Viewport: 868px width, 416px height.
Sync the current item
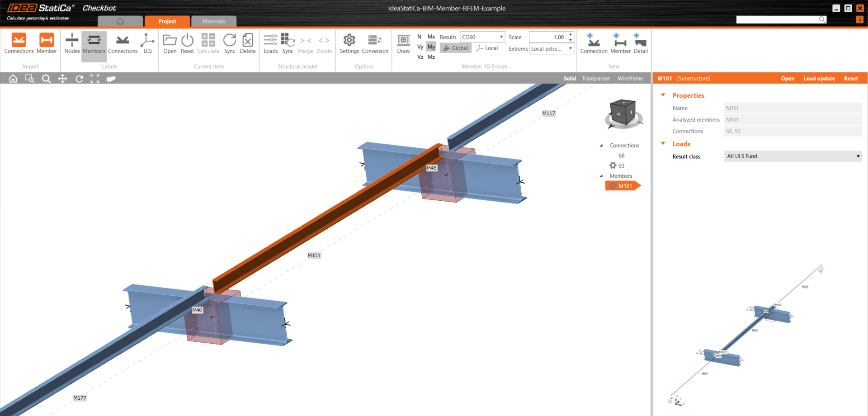point(230,44)
